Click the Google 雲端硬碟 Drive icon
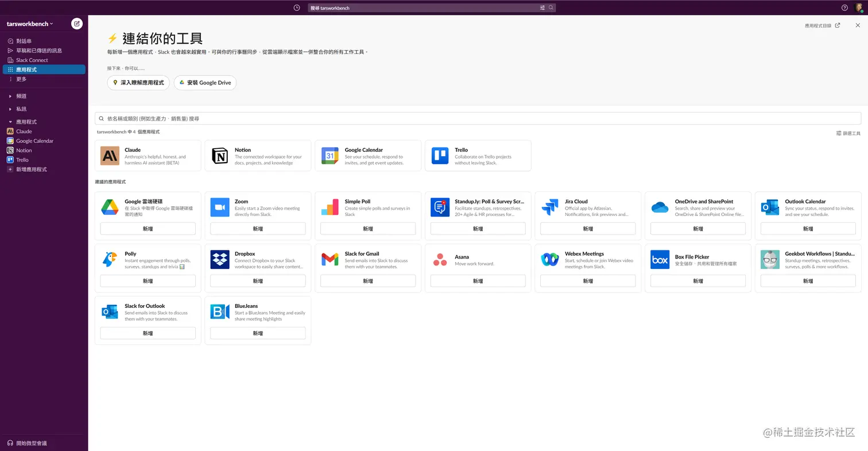This screenshot has width=868, height=451. coord(110,207)
